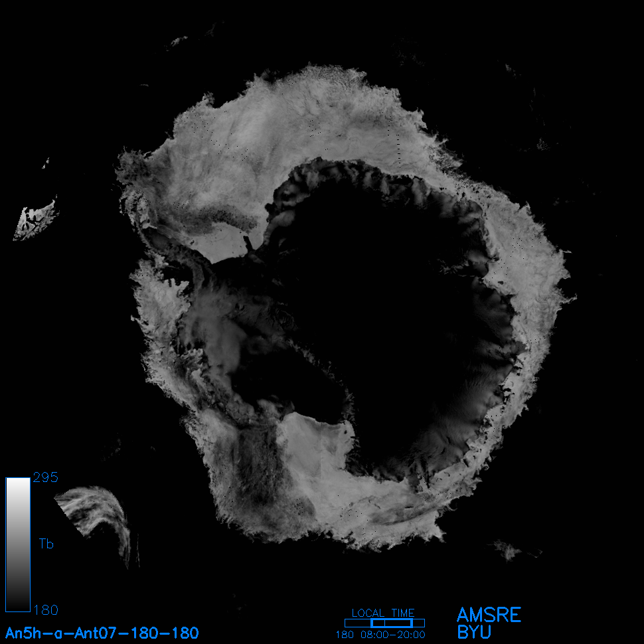This screenshot has height=644, width=644.
Task: Click the Tb brightness temperature label
Action: [x=46, y=544]
